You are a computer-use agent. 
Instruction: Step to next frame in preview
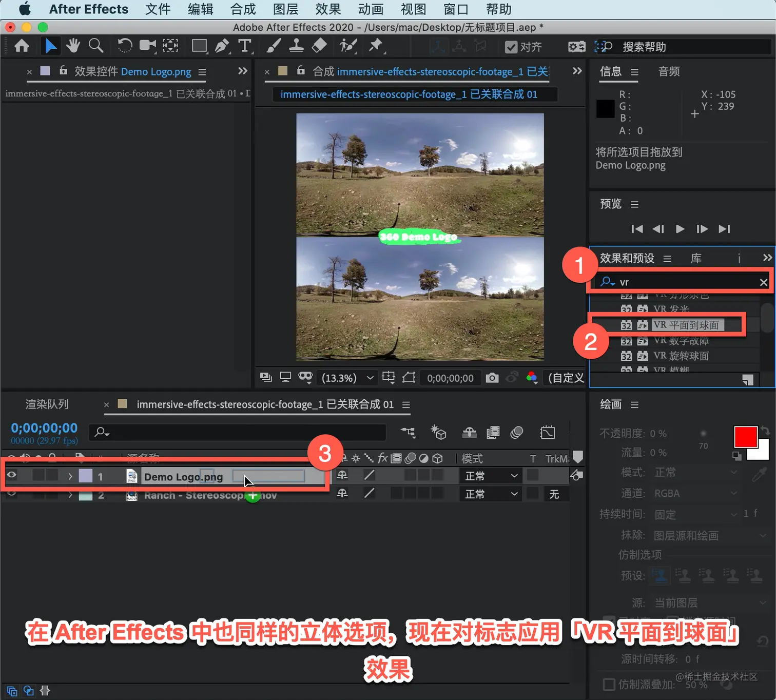point(702,229)
